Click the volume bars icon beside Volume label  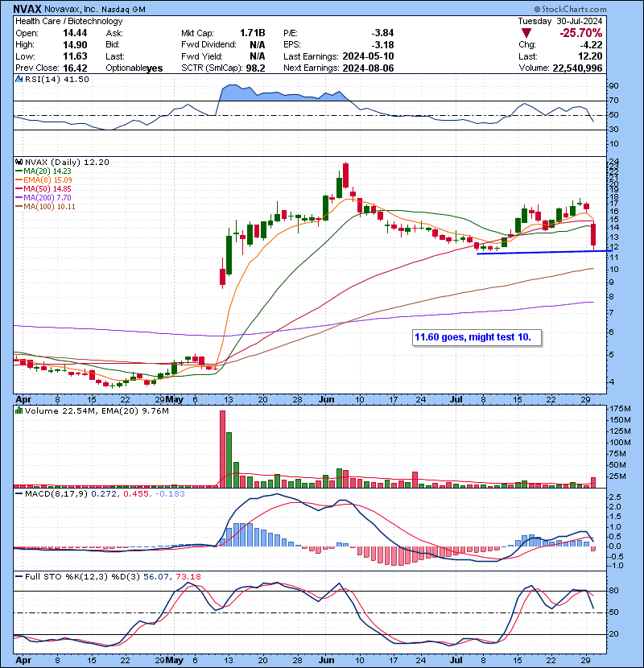[x=19, y=410]
